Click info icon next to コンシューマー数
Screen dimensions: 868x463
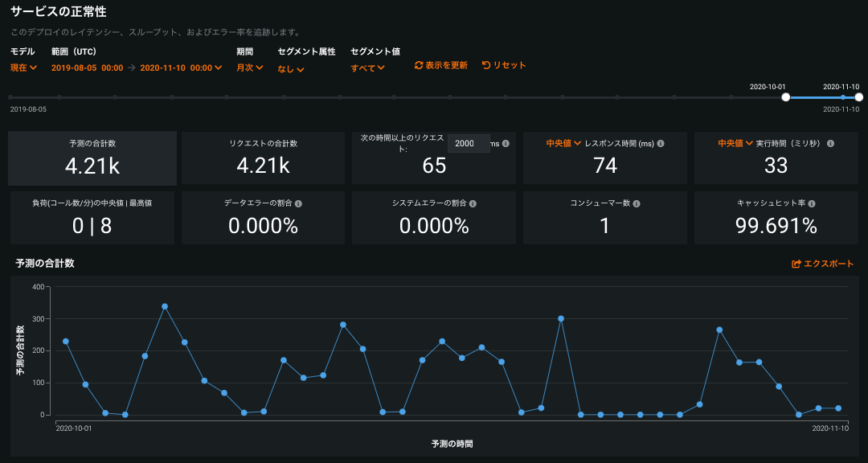(x=637, y=203)
